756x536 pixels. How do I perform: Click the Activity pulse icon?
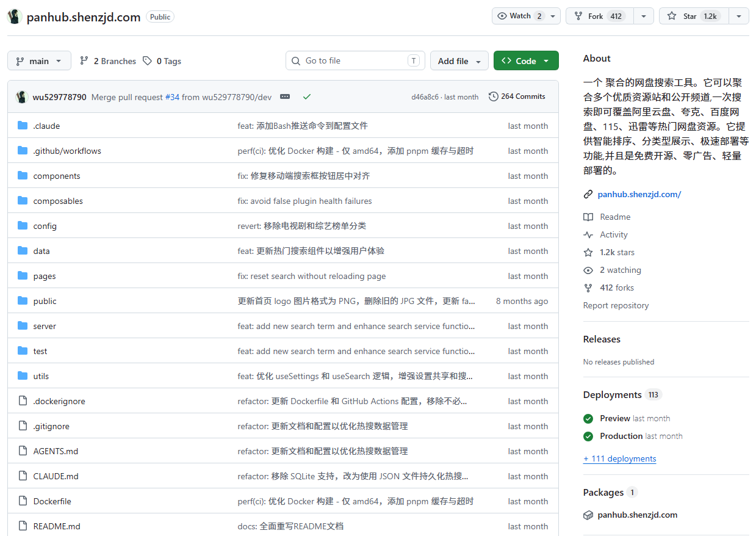coord(588,234)
